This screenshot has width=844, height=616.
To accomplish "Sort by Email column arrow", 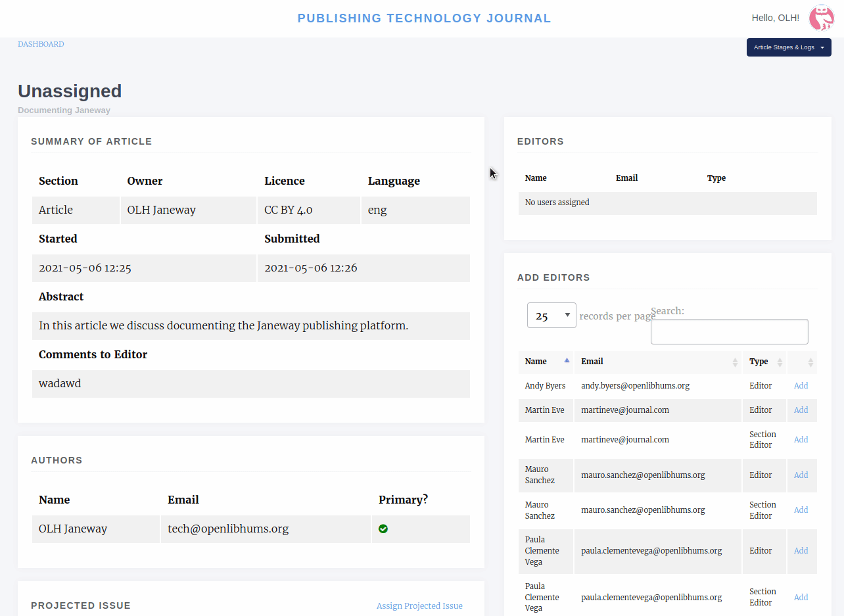I will pos(735,362).
